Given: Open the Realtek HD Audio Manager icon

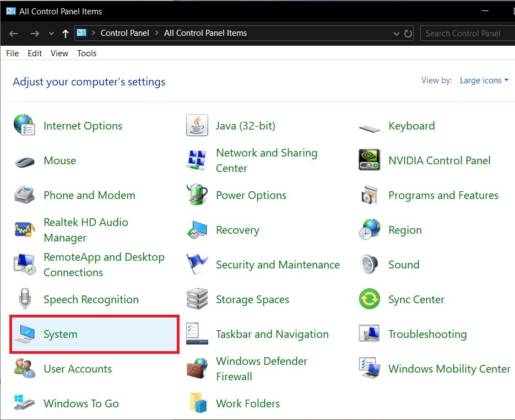Looking at the screenshot, I should coord(25,229).
